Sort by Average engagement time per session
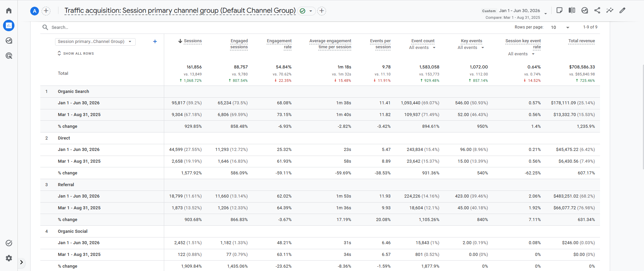Image resolution: width=644 pixels, height=271 pixels. (x=330, y=44)
